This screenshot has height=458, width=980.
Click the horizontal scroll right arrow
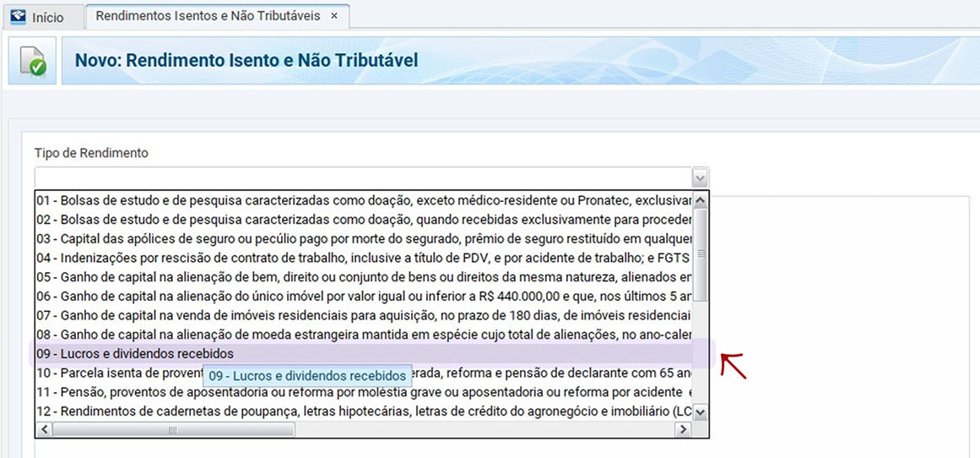[x=683, y=429]
